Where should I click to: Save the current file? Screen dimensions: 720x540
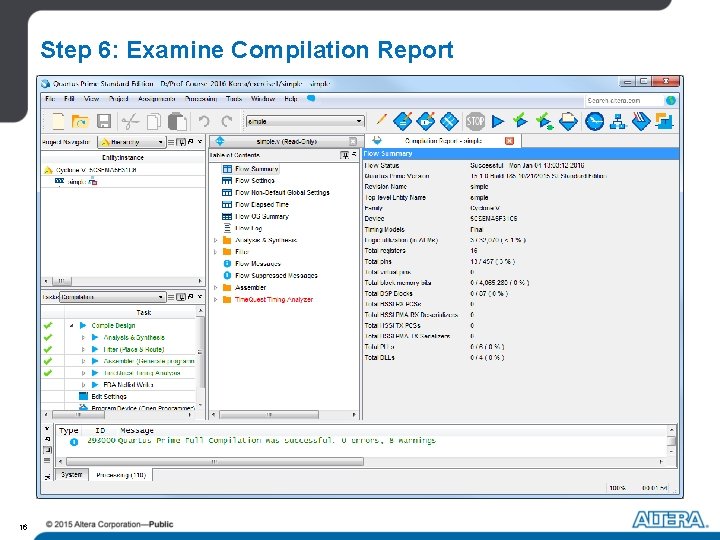104,122
